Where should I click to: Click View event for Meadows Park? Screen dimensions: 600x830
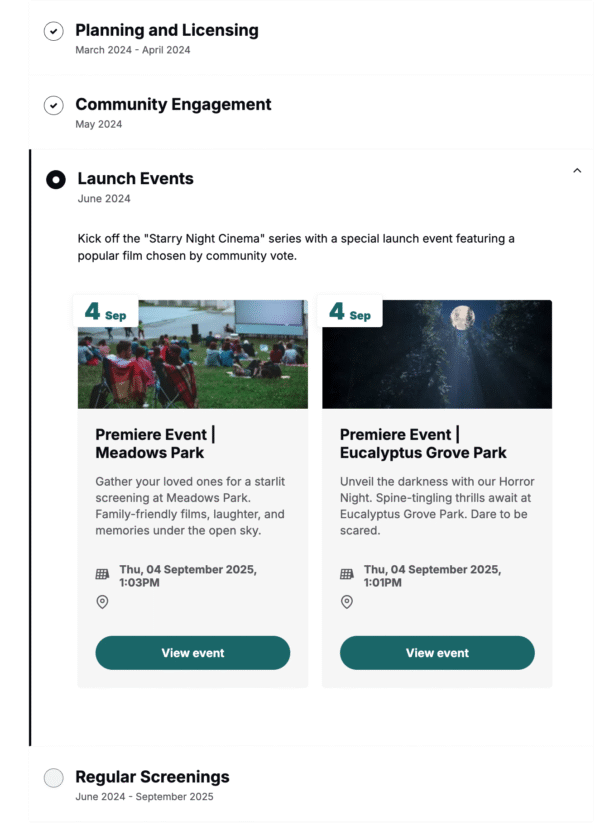point(193,653)
